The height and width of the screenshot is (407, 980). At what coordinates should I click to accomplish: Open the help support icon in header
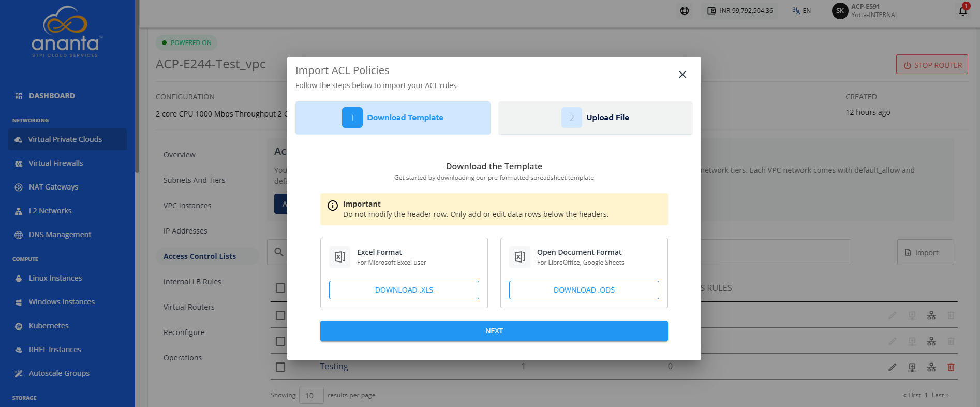click(x=685, y=11)
